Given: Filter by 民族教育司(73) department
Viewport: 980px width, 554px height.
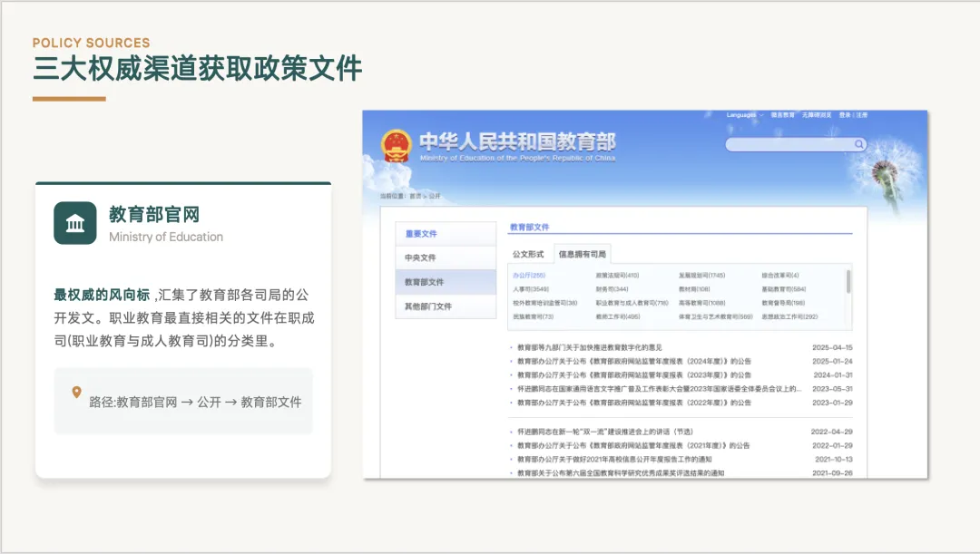Looking at the screenshot, I should click(x=534, y=316).
